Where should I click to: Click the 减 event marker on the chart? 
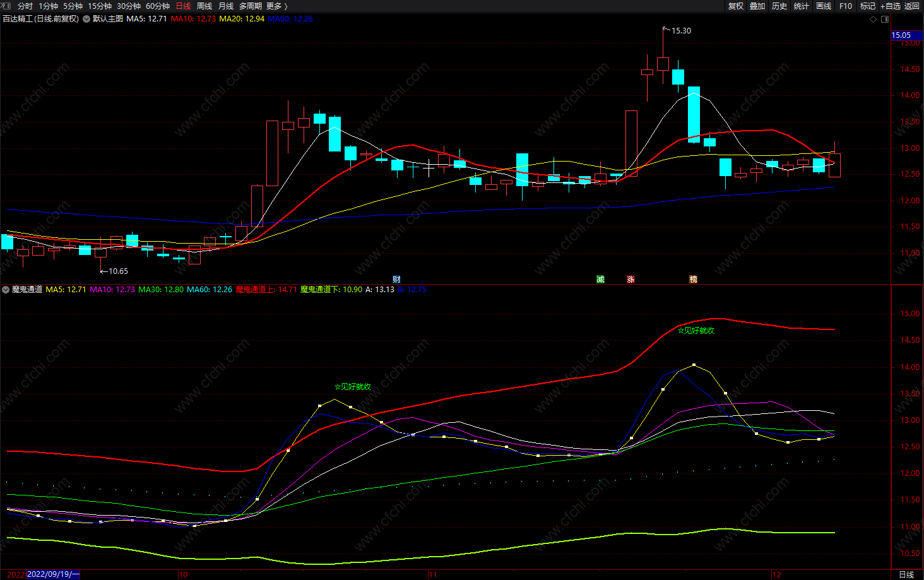600,279
